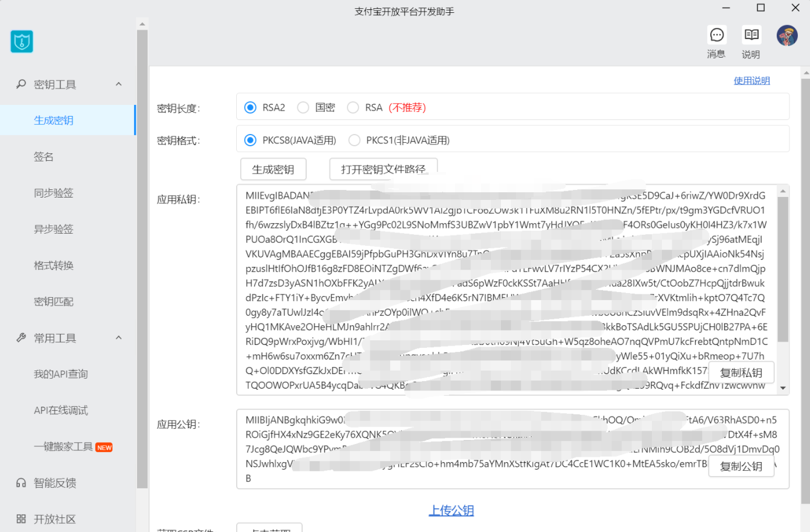Open the 使用说明 help link
810x532 pixels.
point(752,80)
